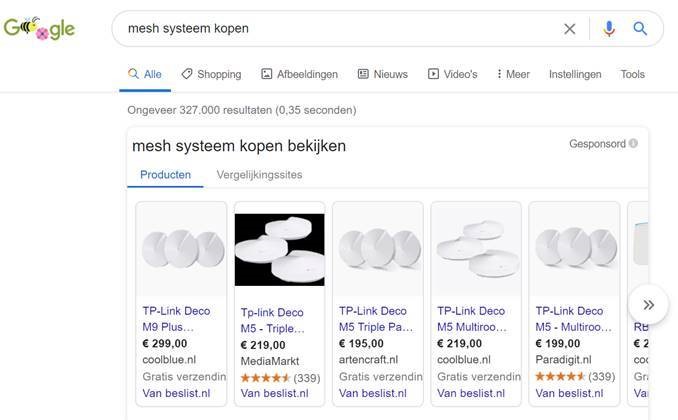Image resolution: width=678 pixels, height=420 pixels.
Task: Open the Instellingen menu
Action: (575, 74)
